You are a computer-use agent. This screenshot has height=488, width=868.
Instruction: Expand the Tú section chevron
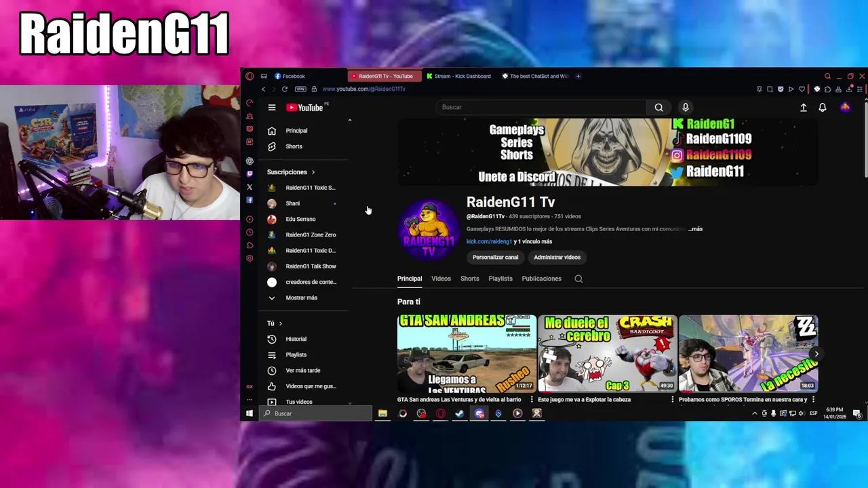point(280,323)
